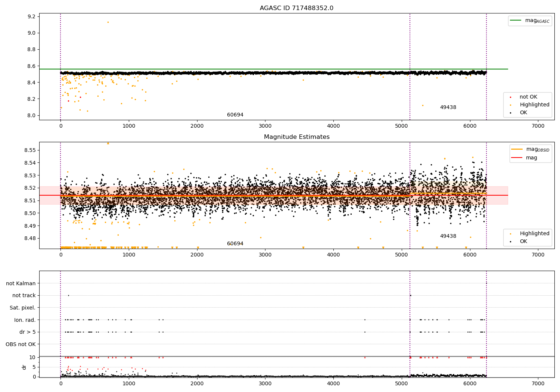Click the rotated "dr" axis label
560x392 pixels.
click(x=24, y=367)
